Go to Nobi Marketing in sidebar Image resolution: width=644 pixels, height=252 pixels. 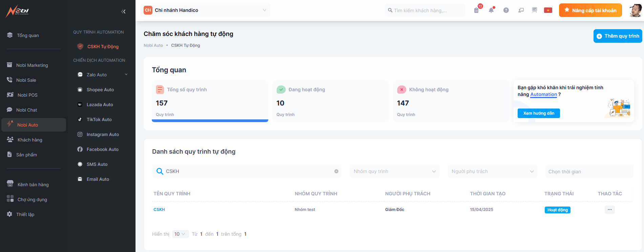coord(32,65)
